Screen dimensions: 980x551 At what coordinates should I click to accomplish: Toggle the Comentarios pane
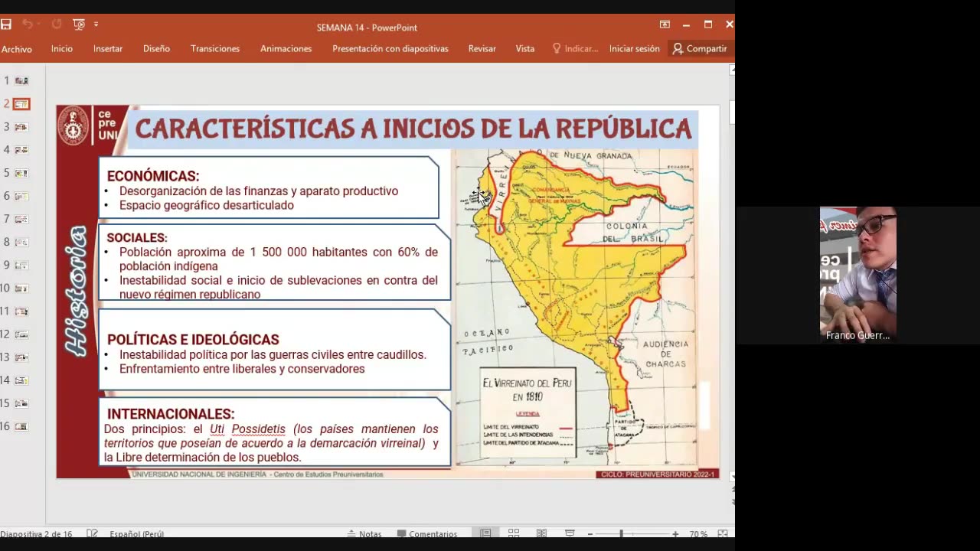point(426,533)
